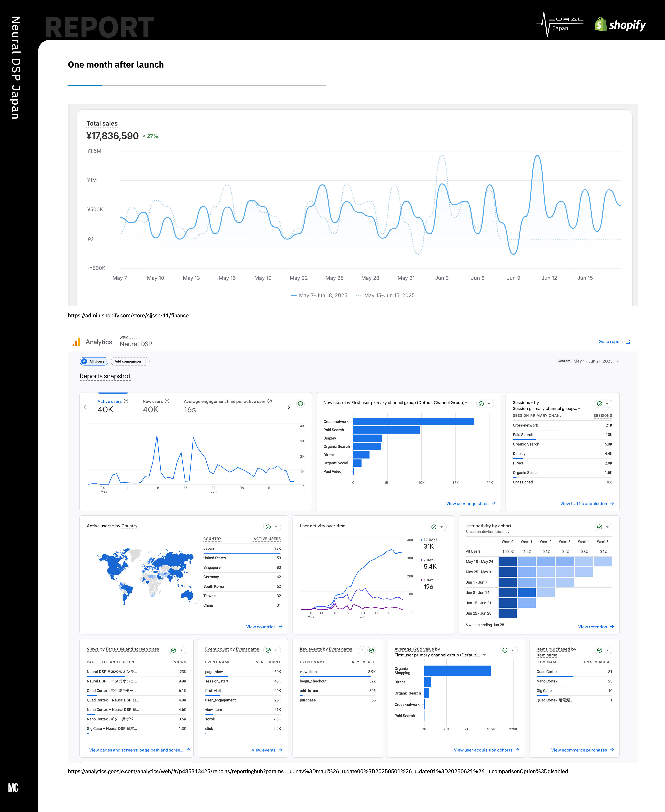Click the data quality checkmark on Active users card
Viewport: 665px width, 812px height.
[x=301, y=404]
